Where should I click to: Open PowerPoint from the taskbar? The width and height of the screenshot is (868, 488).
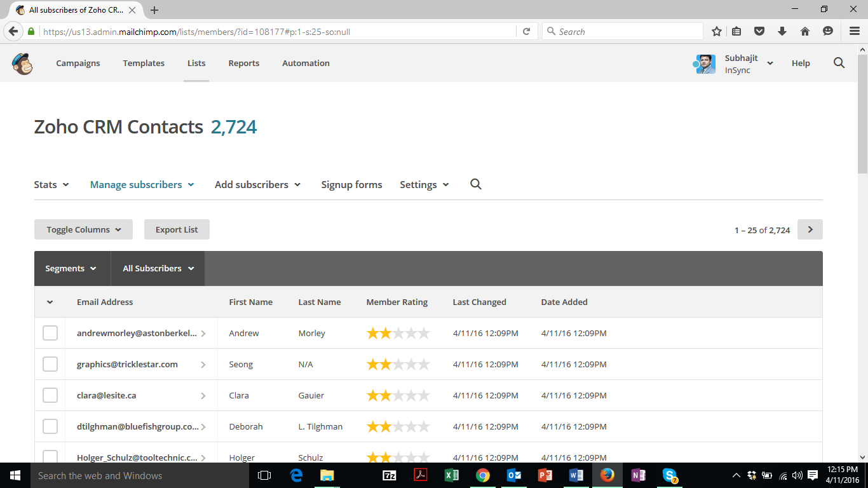click(x=545, y=475)
